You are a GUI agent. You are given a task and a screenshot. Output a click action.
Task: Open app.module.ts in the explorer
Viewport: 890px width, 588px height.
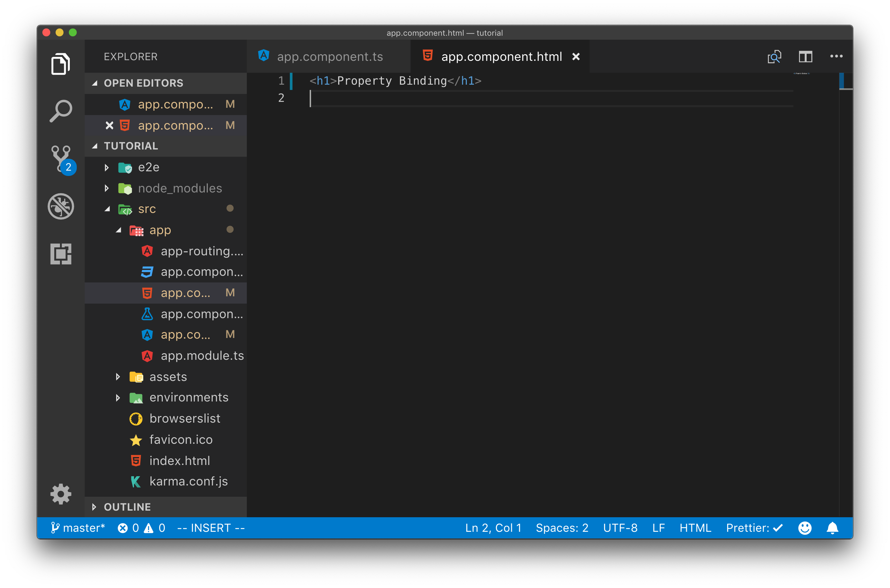(166, 356)
